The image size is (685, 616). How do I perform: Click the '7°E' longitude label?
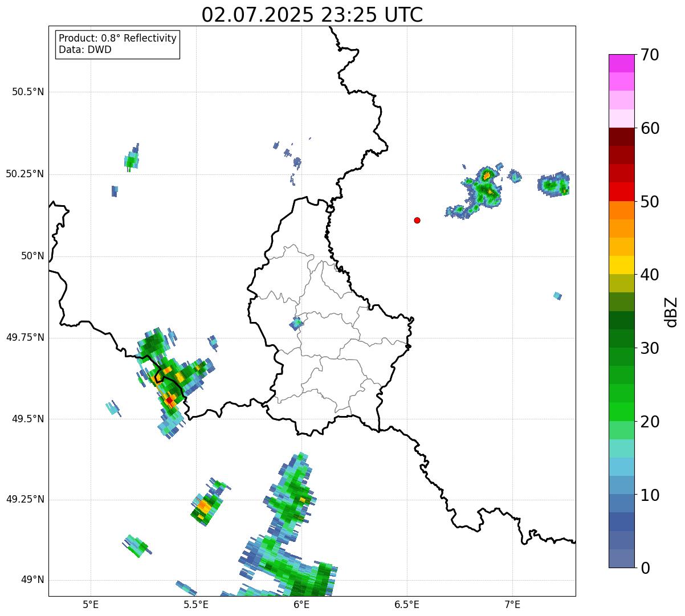(x=512, y=605)
